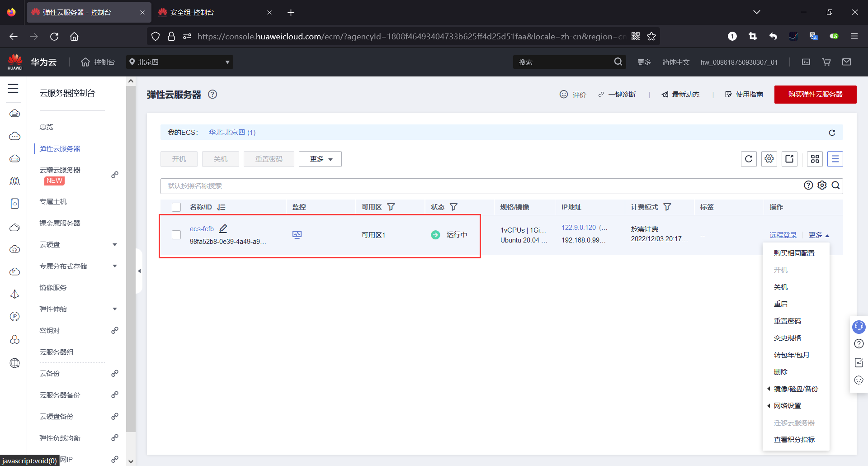Screen dimensions: 868x466
Task: Open external link icon beside 密钥对
Action: point(115,331)
